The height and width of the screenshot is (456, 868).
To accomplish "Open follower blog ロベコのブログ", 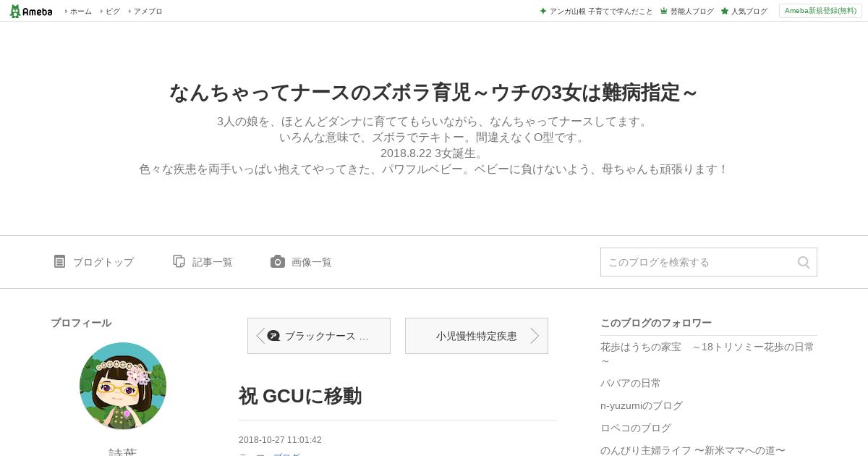I will tap(636, 428).
